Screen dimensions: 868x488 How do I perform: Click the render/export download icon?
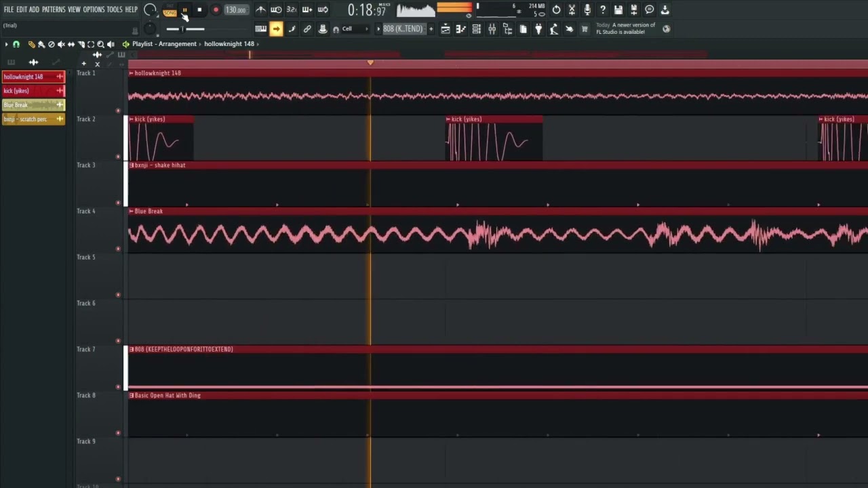coord(665,10)
